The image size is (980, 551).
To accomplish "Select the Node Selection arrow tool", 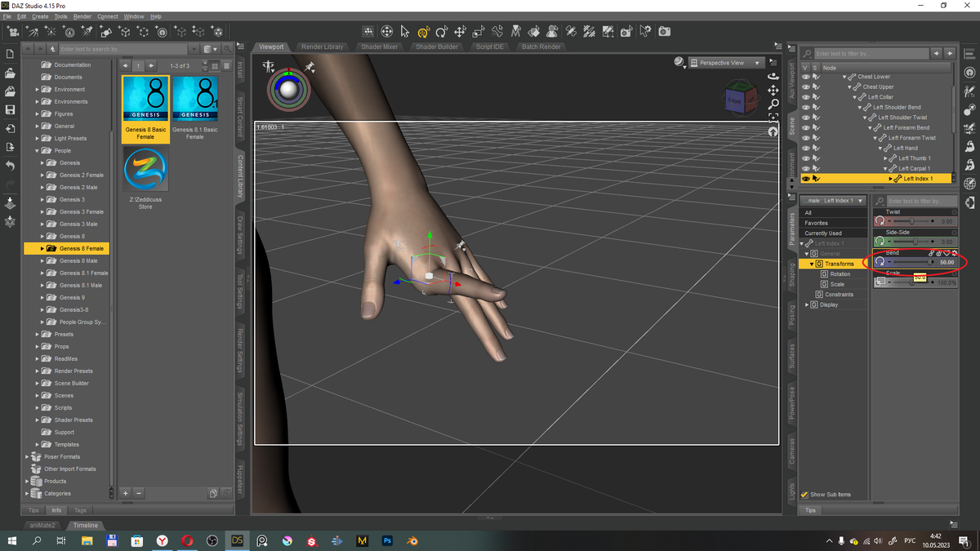I will [x=404, y=32].
